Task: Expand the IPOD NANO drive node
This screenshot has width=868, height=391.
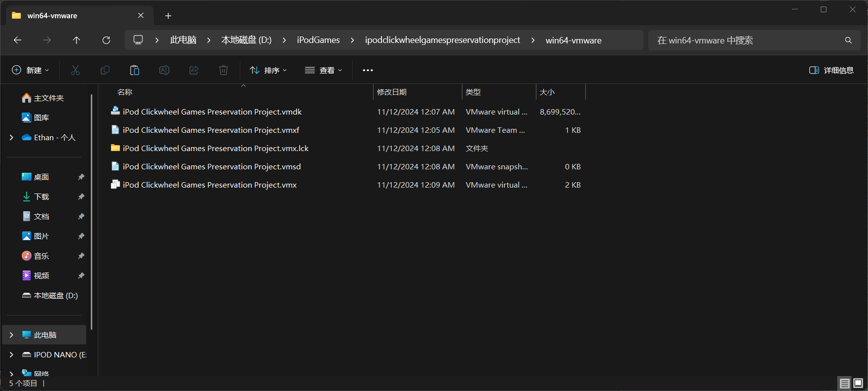Action: coord(11,354)
